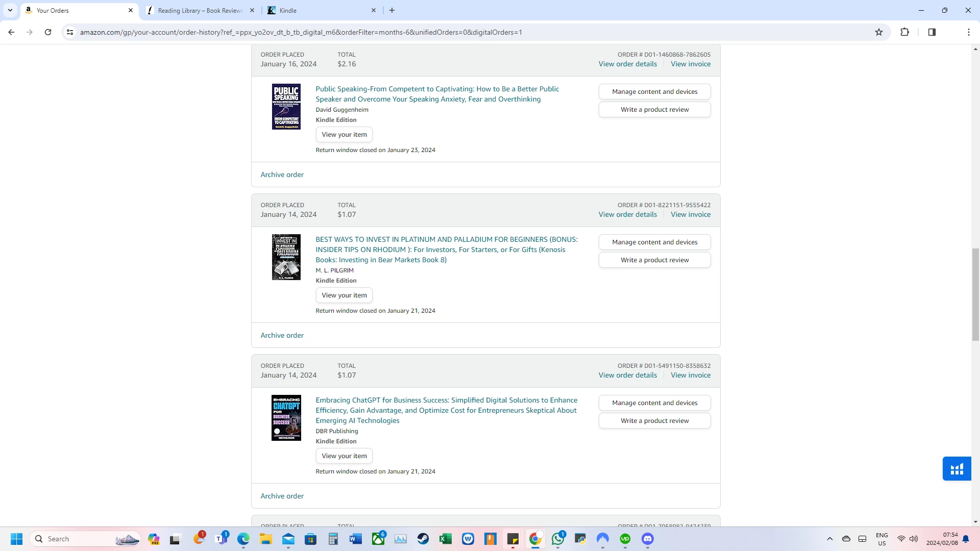This screenshot has height=551, width=980.
Task: Open the browser extensions puzzle icon
Action: click(904, 32)
